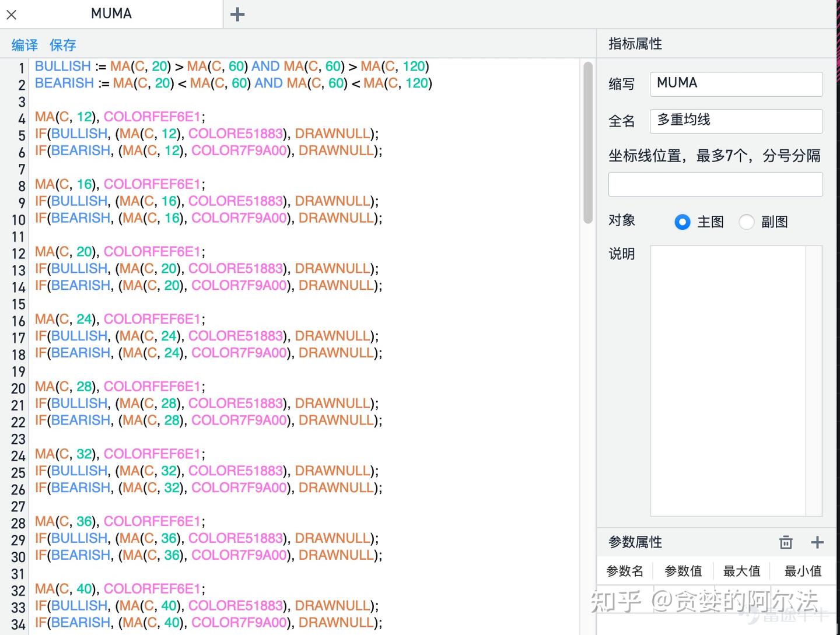Viewport: 840px width, 635px height.
Task: Click the 参数值 column header
Action: (683, 571)
